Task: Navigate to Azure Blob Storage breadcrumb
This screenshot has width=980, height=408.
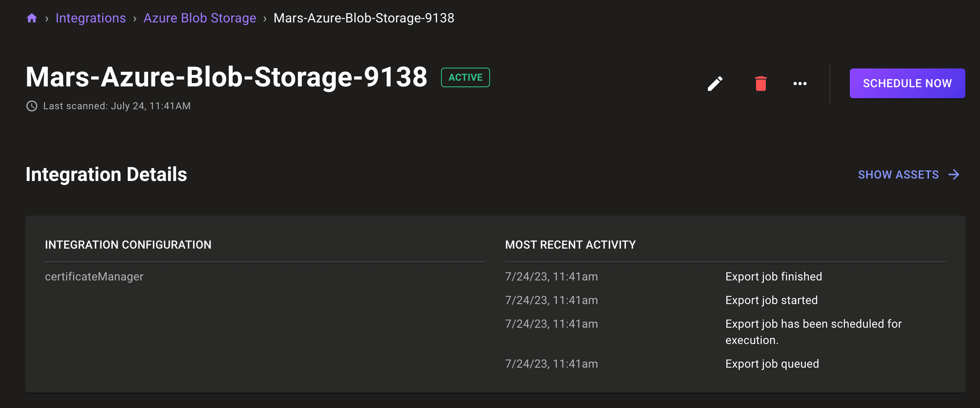Action: (x=200, y=18)
